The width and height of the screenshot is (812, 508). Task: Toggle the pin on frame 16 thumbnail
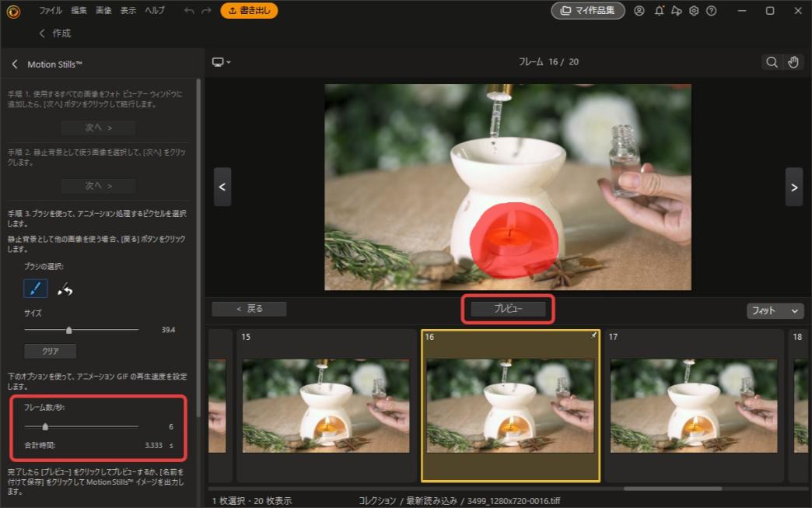[x=594, y=336]
